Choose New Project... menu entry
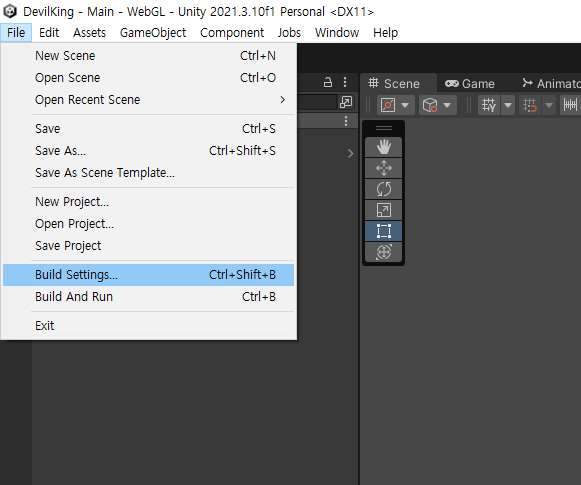The height and width of the screenshot is (485, 581). pos(148,202)
